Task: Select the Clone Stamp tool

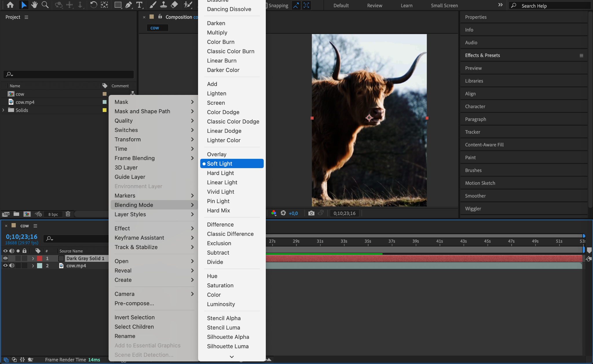Action: click(164, 5)
